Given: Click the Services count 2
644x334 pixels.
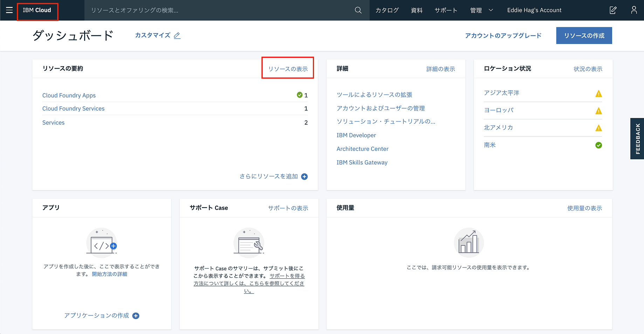Looking at the screenshot, I should (x=306, y=123).
